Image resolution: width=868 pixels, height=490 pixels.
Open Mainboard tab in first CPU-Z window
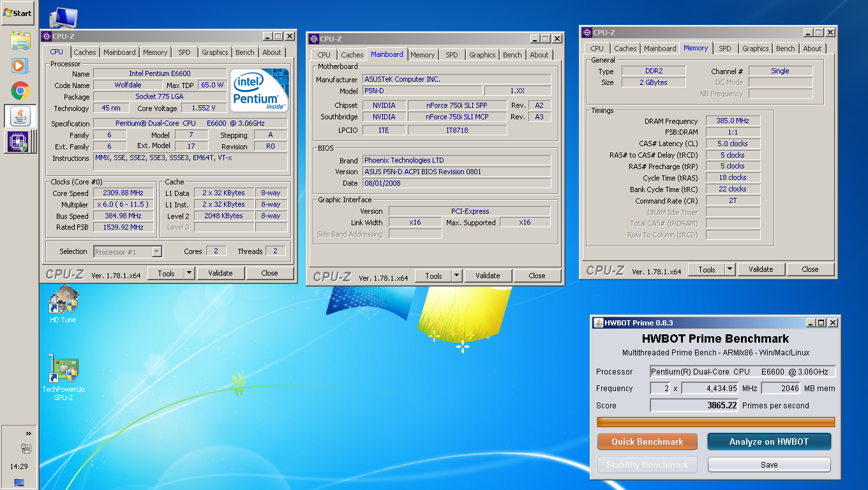point(119,52)
